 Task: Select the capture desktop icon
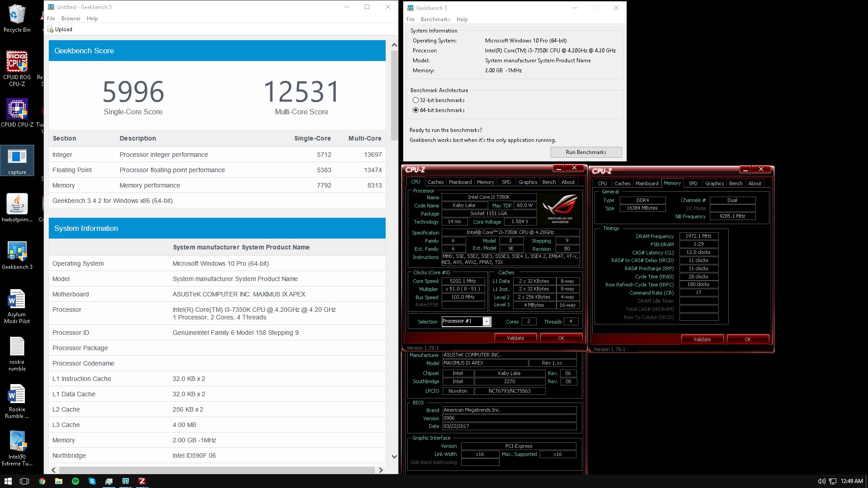(17, 160)
